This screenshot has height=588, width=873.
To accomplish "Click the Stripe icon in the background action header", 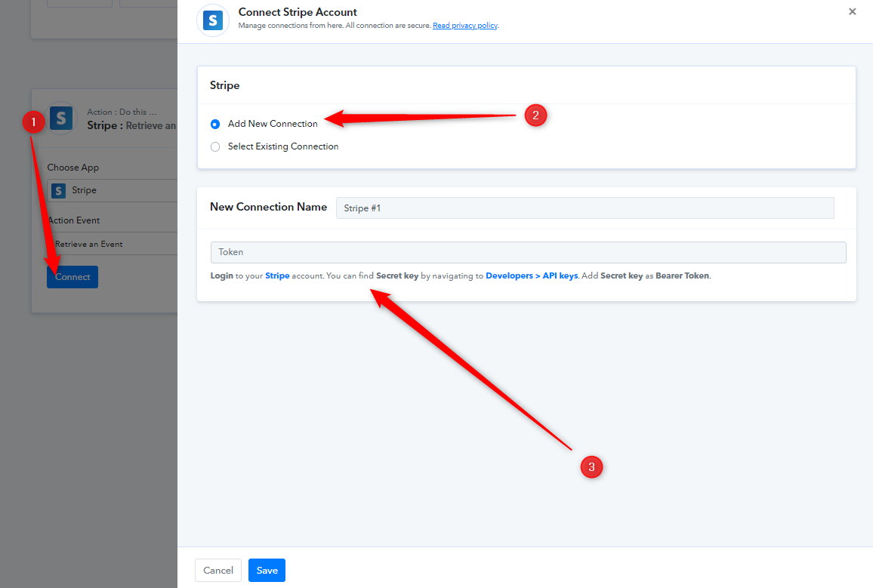I will 60,118.
